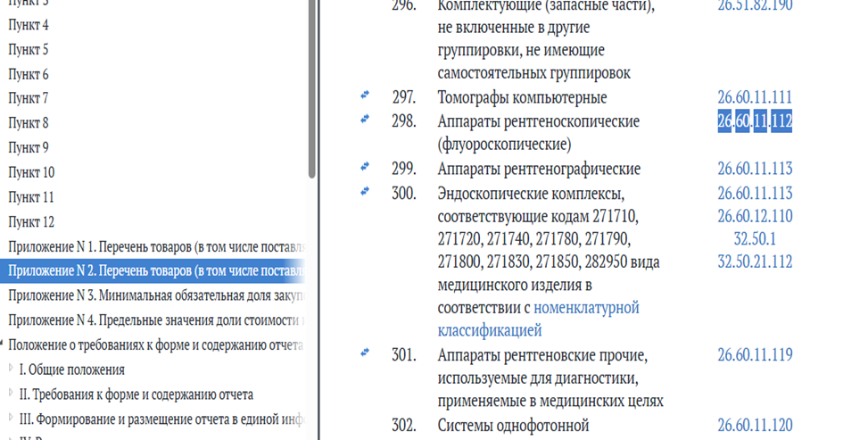
Task: Open Положение о требованиях к форме отчета
Action: coord(156,345)
